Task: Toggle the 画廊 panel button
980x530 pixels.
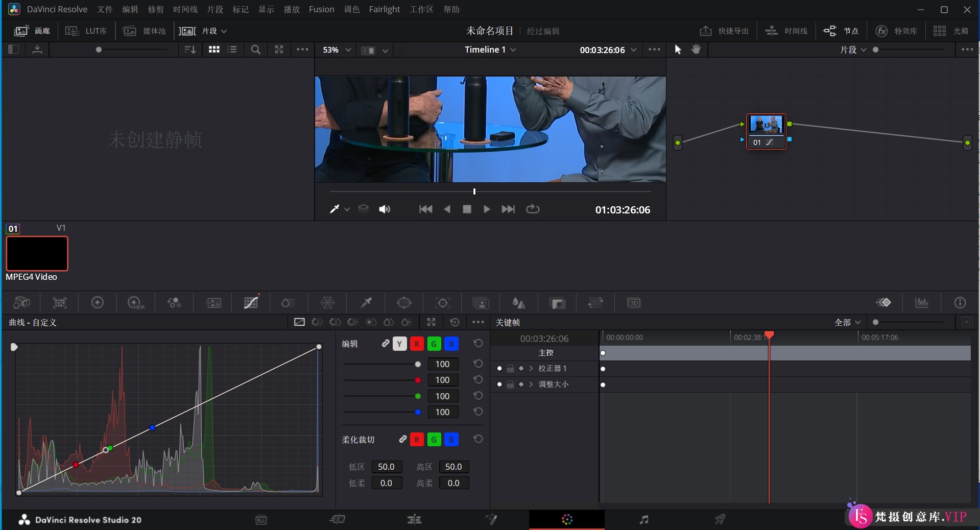Action: (x=32, y=31)
